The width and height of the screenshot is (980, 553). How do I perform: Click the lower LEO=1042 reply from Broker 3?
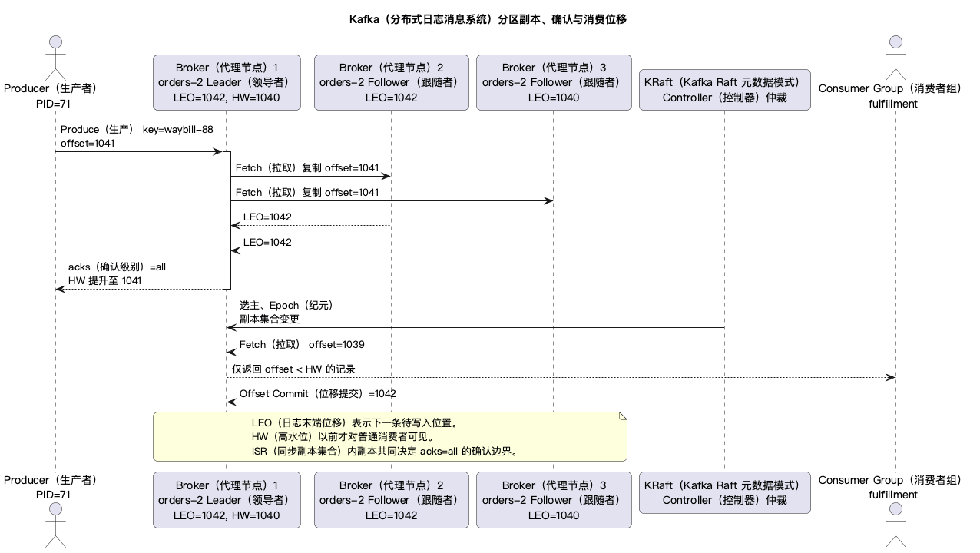click(267, 242)
